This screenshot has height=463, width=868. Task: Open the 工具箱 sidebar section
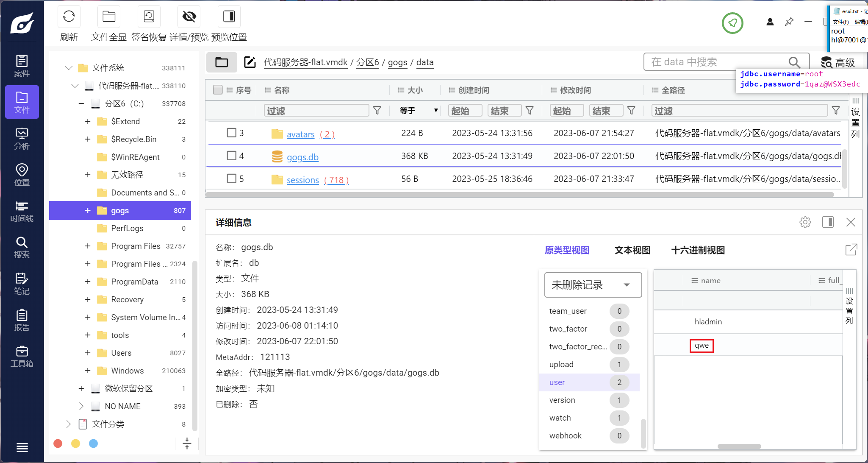click(22, 356)
